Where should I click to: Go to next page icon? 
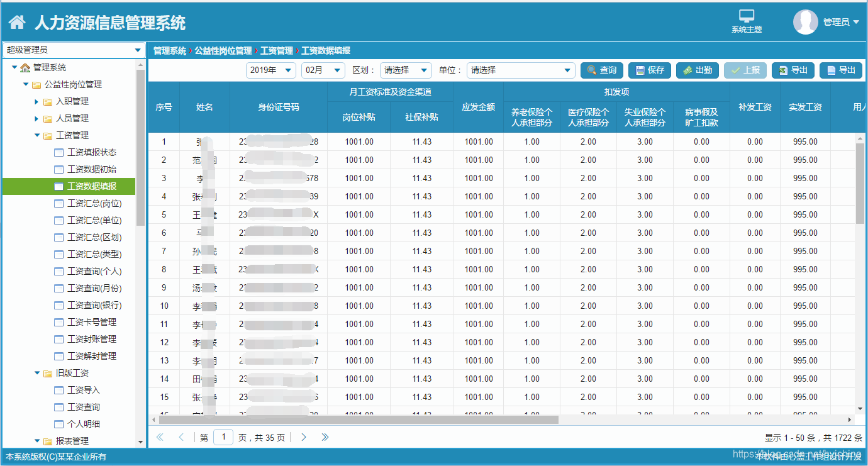pos(304,437)
